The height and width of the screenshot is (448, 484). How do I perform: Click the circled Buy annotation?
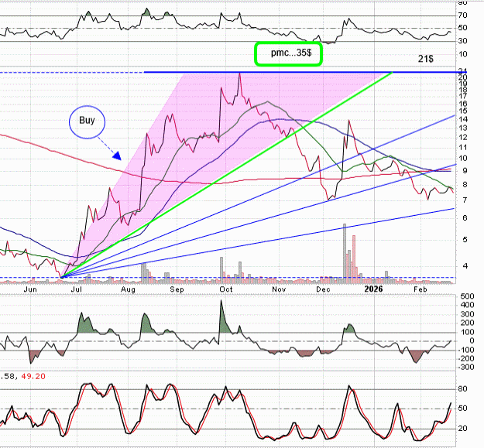[86, 121]
